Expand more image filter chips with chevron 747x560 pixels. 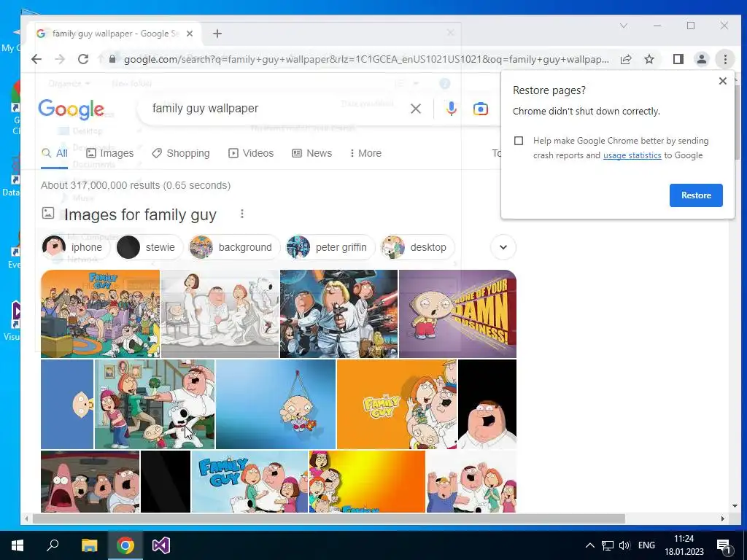(x=503, y=247)
